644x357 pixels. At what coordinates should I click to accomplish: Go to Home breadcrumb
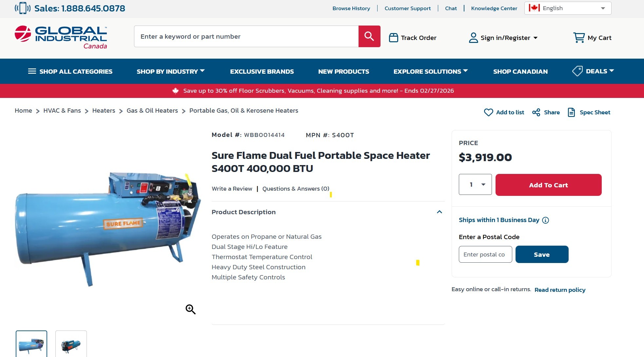pos(23,111)
